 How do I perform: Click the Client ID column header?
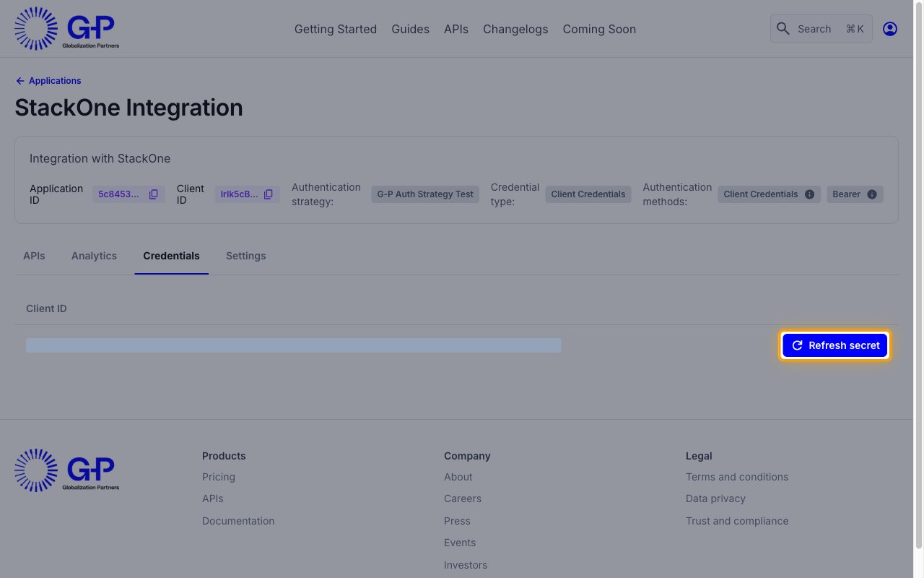(x=46, y=309)
